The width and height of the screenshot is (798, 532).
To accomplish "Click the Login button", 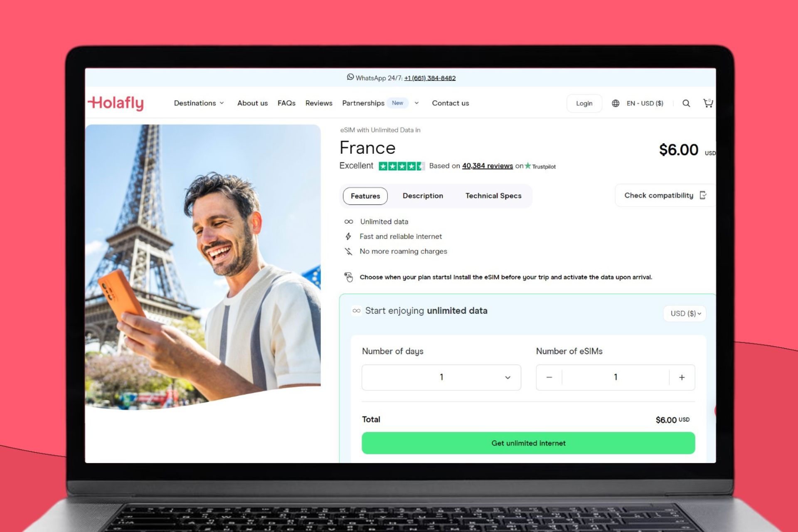I will click(584, 103).
